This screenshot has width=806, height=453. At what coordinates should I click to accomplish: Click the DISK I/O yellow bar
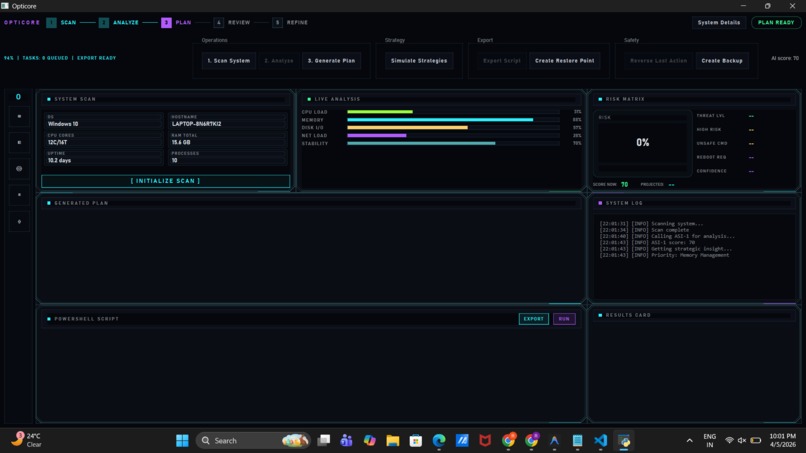[x=407, y=128]
